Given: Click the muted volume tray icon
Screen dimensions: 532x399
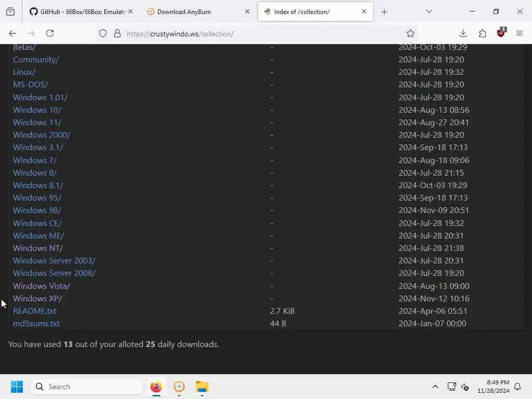Looking at the screenshot, I should click(x=465, y=387).
